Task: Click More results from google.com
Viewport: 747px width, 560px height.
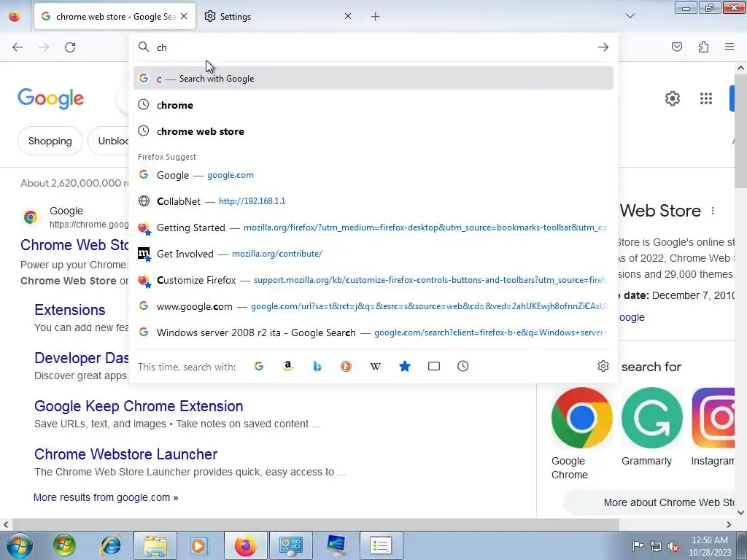Action: [x=106, y=497]
